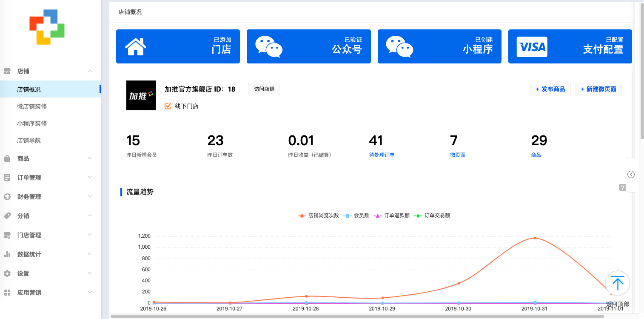Click the 加推 store logo thumbnail
Image resolution: width=644 pixels, height=319 pixels.
click(141, 95)
